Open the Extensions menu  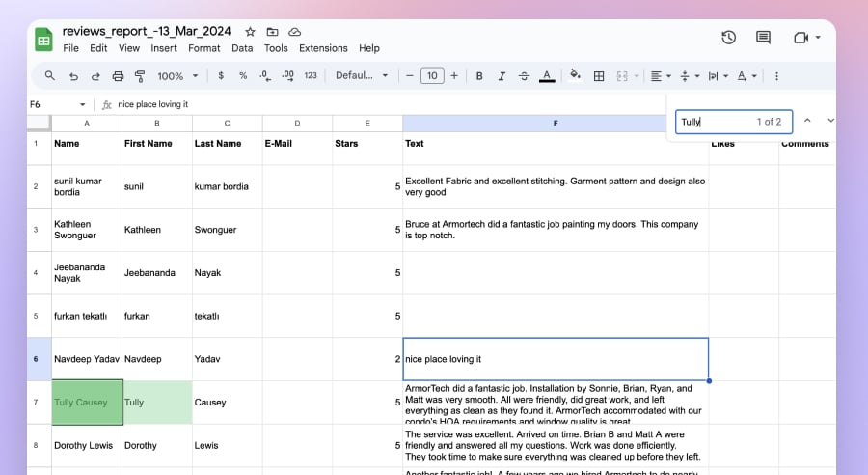(323, 48)
